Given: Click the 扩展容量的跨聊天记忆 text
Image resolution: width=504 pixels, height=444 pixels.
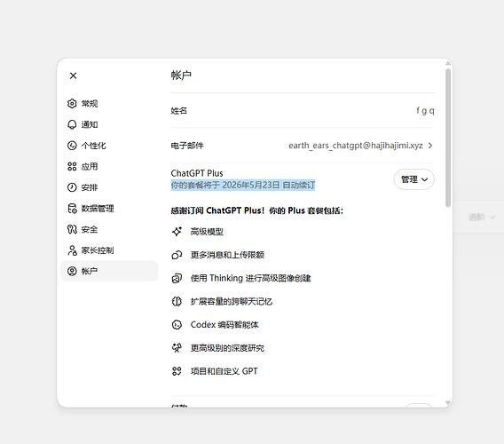Looking at the screenshot, I should (232, 301).
